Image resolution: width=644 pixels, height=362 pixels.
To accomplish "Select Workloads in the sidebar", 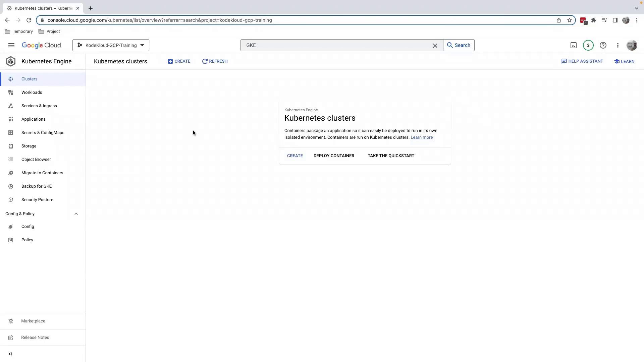I will 32,93.
